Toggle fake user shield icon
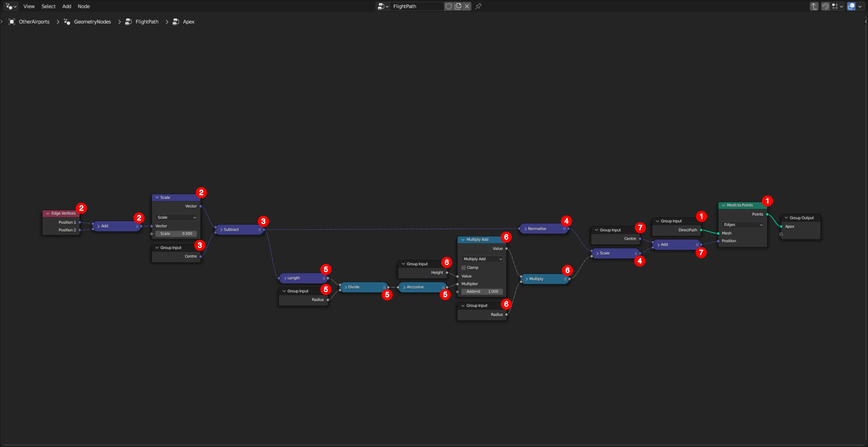This screenshot has width=868, height=447. (448, 6)
